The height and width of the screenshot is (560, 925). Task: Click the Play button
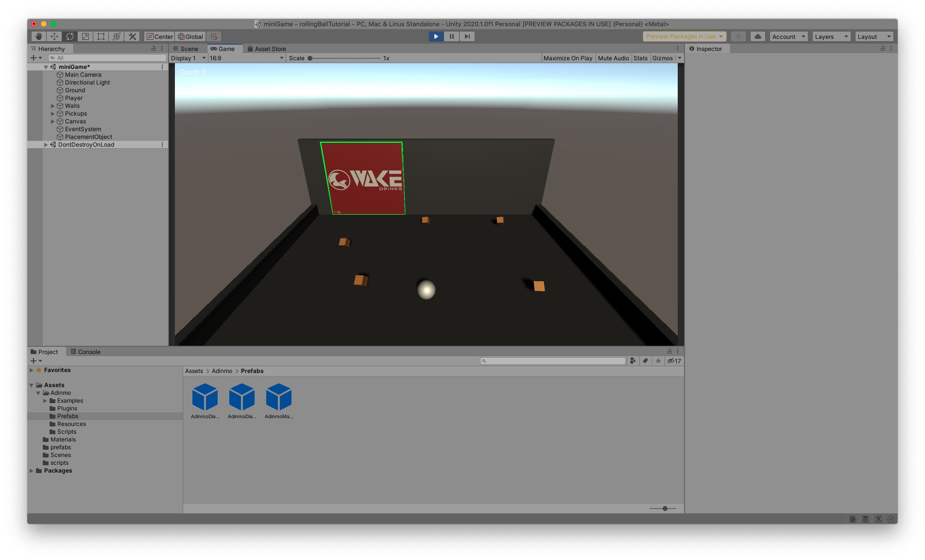click(436, 36)
